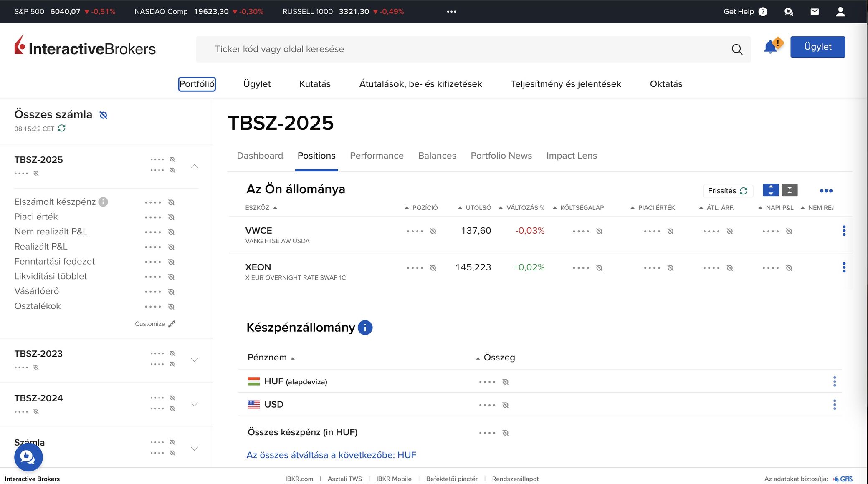Open info icon next to Elszámolt készpénz
Screen dimensions: 868x484
click(103, 202)
